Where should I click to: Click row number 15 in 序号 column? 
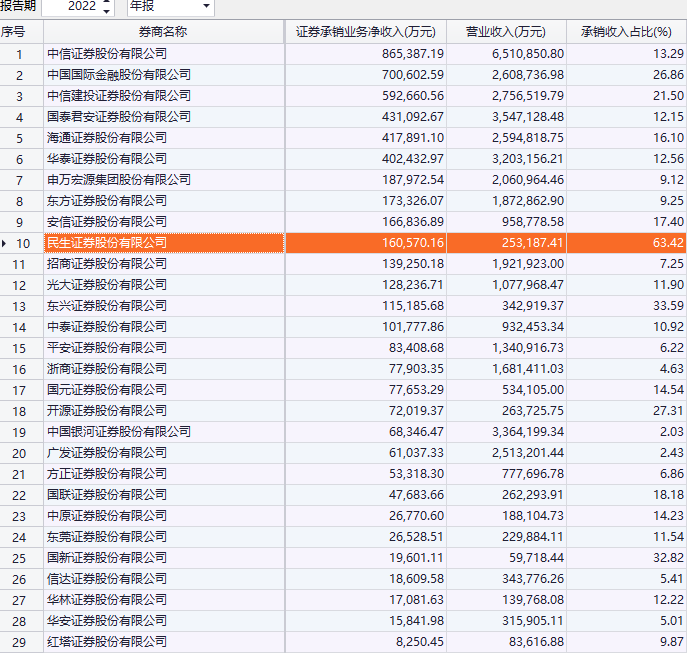coord(19,349)
